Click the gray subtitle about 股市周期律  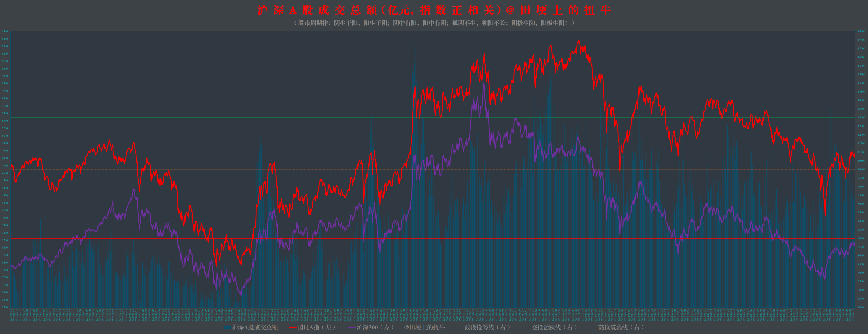pos(434,23)
